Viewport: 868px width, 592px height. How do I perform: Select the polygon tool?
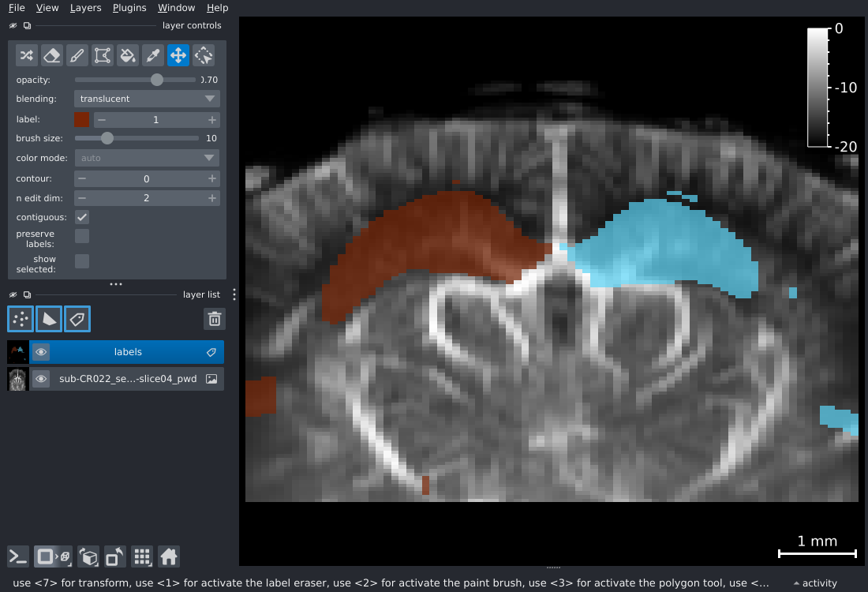point(103,55)
